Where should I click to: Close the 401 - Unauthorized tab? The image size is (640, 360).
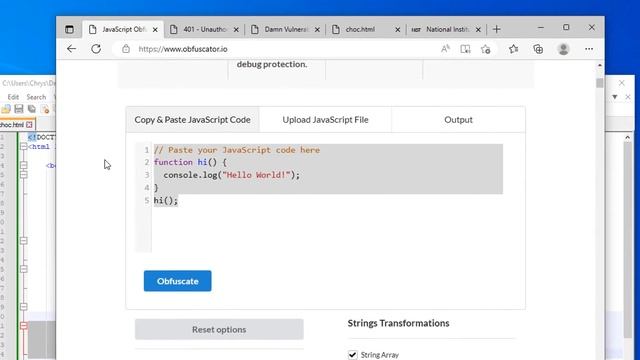coord(236,29)
